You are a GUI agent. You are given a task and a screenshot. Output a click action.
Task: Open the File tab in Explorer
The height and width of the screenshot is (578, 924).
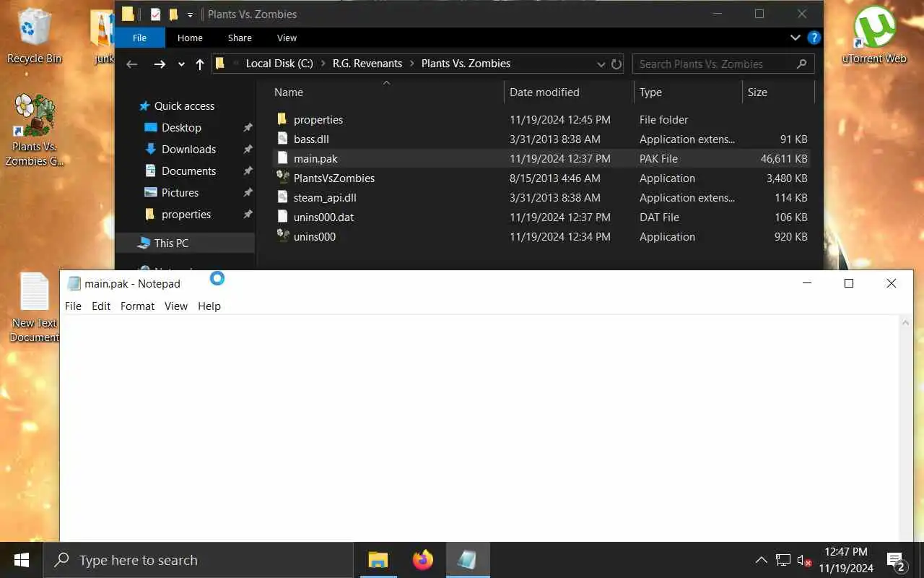[140, 38]
